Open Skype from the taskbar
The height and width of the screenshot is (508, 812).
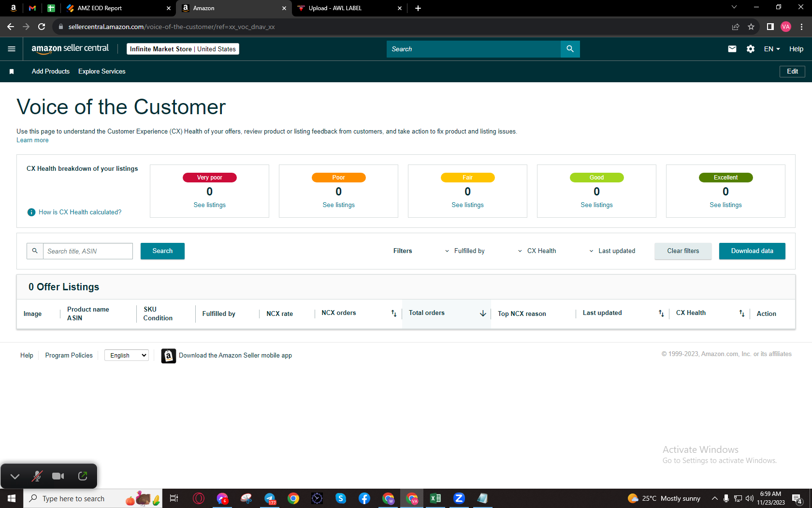coord(341,498)
